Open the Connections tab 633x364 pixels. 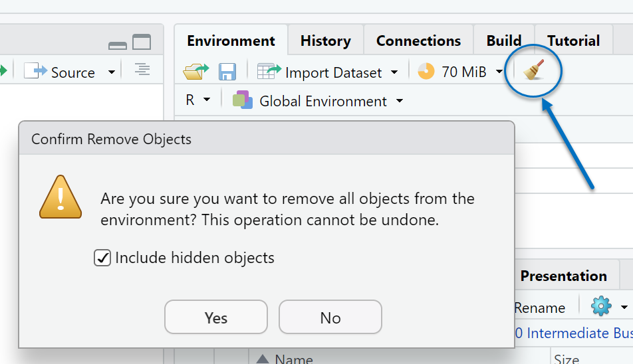(x=418, y=41)
